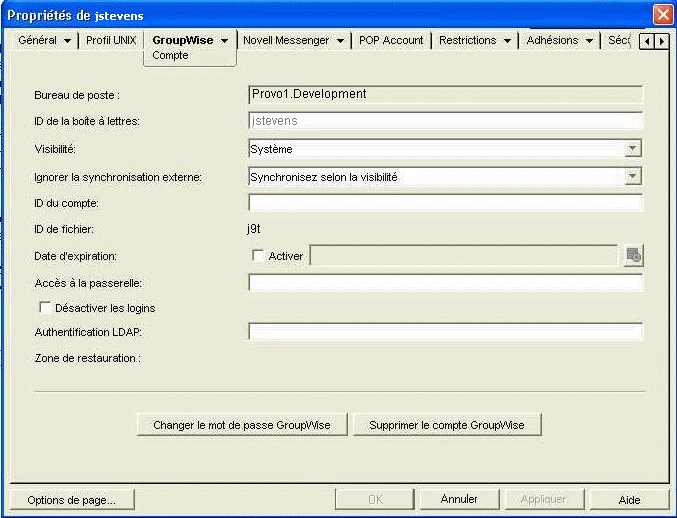Switch to the Restrictions tab
This screenshot has height=518, width=677.
(468, 40)
